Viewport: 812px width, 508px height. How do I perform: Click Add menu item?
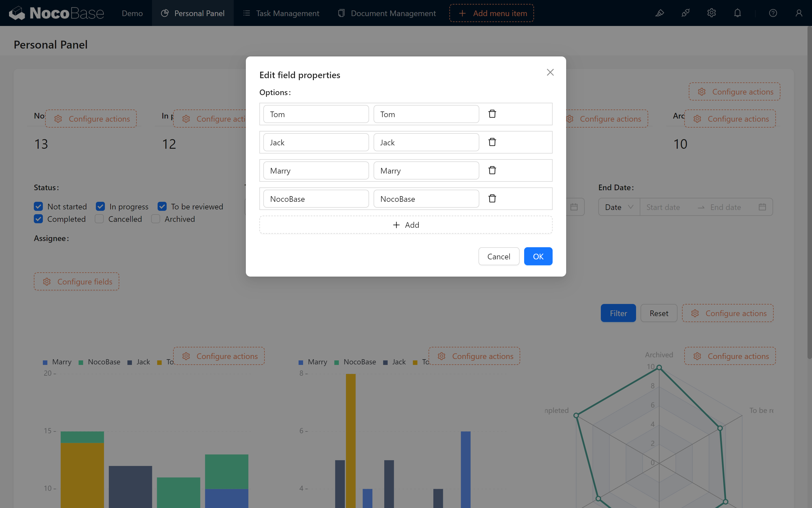[491, 13]
